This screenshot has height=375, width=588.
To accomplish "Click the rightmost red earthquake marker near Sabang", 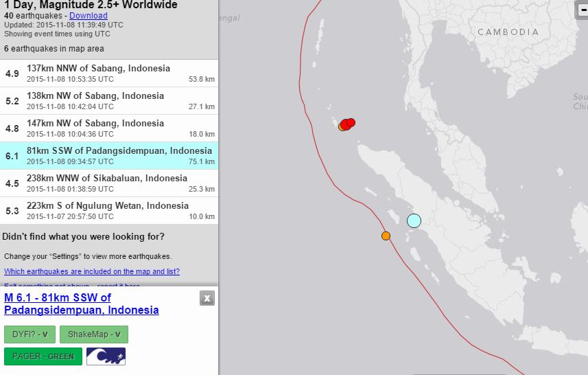I will (351, 122).
